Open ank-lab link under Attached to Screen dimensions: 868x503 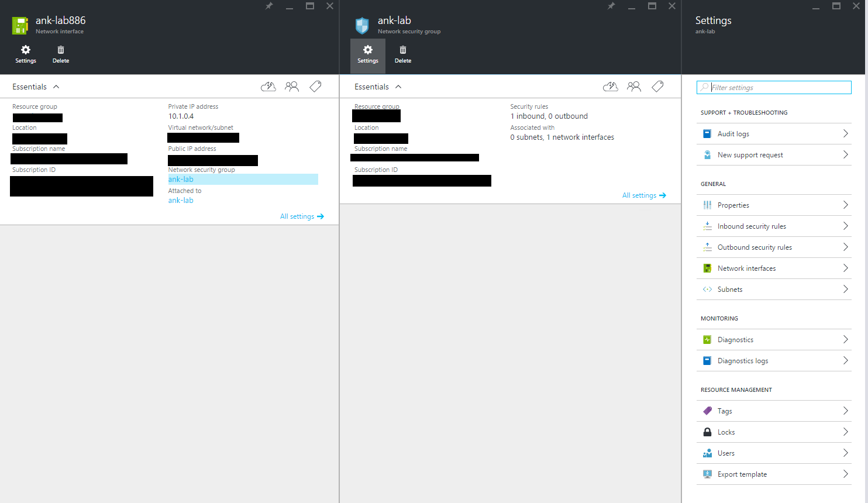[x=181, y=201]
